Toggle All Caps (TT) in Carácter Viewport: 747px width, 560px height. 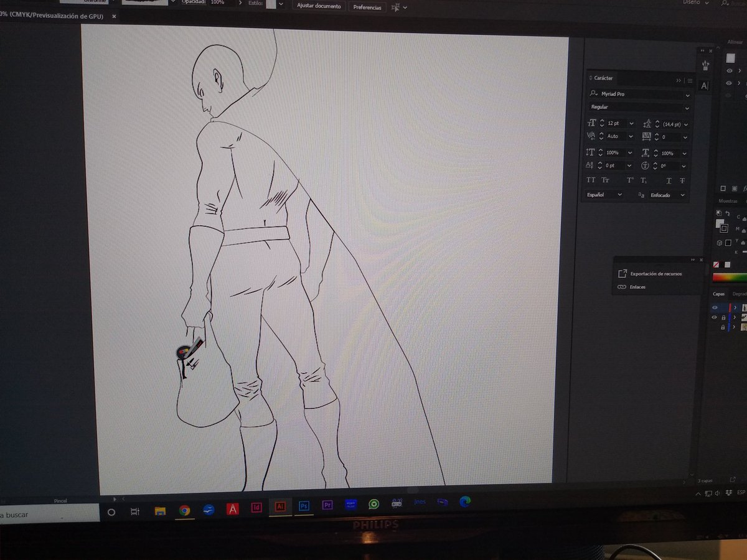tap(591, 180)
